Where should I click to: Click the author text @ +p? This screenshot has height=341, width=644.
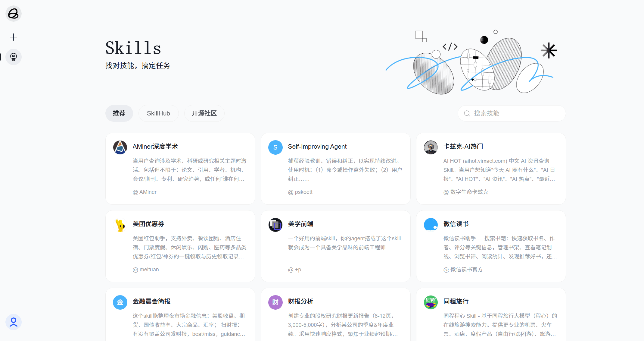click(x=295, y=270)
